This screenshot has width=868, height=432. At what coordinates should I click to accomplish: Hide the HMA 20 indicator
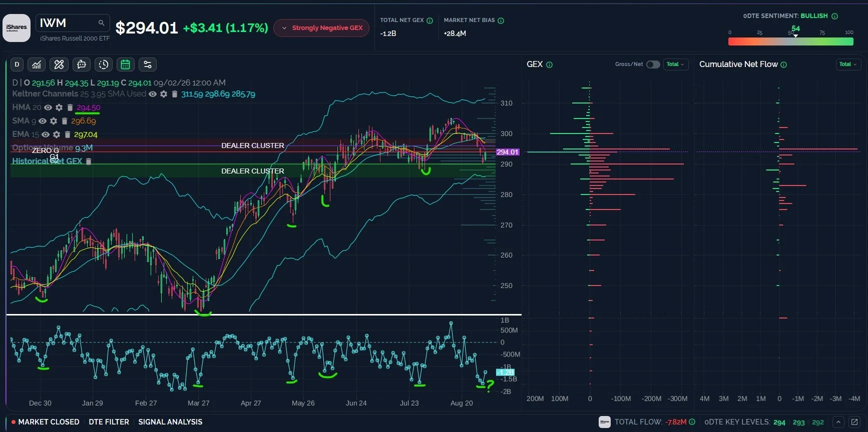coord(48,107)
